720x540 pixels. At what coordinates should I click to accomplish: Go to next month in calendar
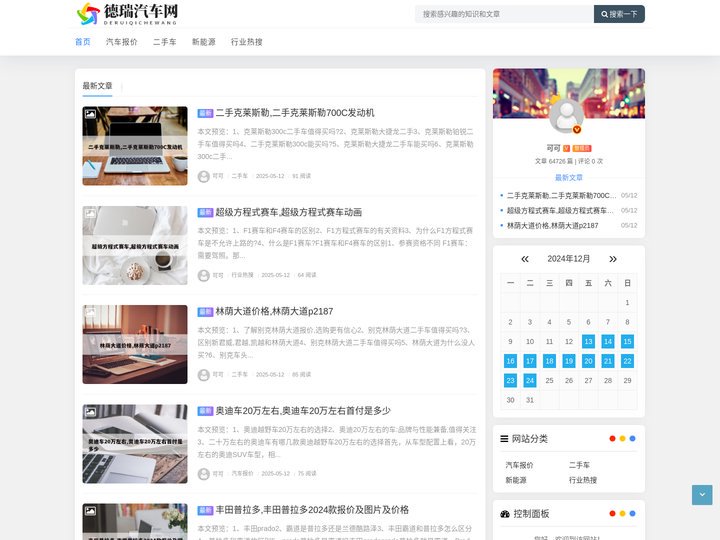tap(613, 259)
